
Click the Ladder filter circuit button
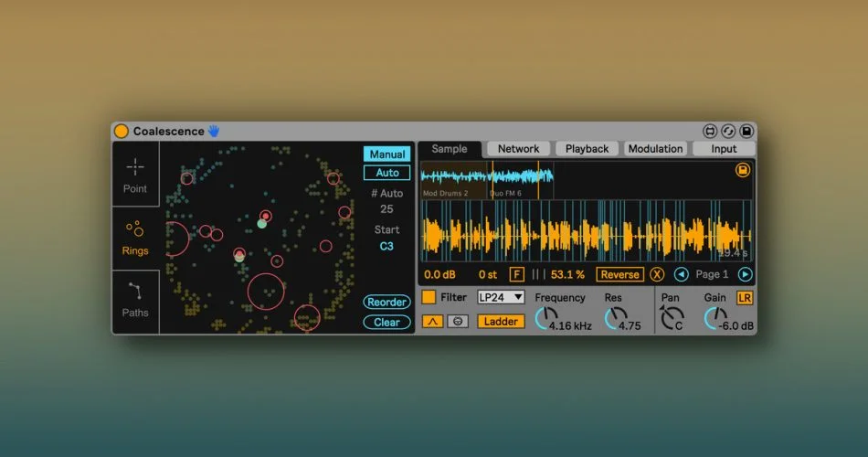click(501, 322)
